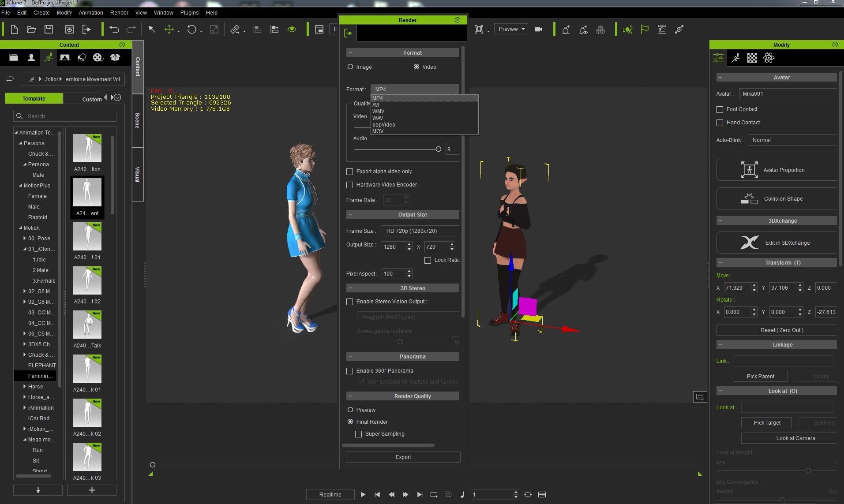Click the Undo arrow in toolbar
The image size is (844, 504).
(114, 30)
